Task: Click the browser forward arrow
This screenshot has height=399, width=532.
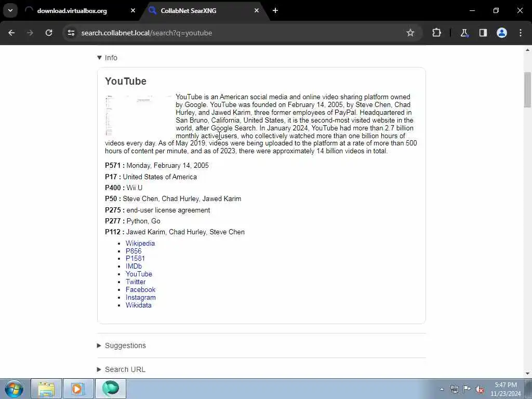Action: pos(30,33)
